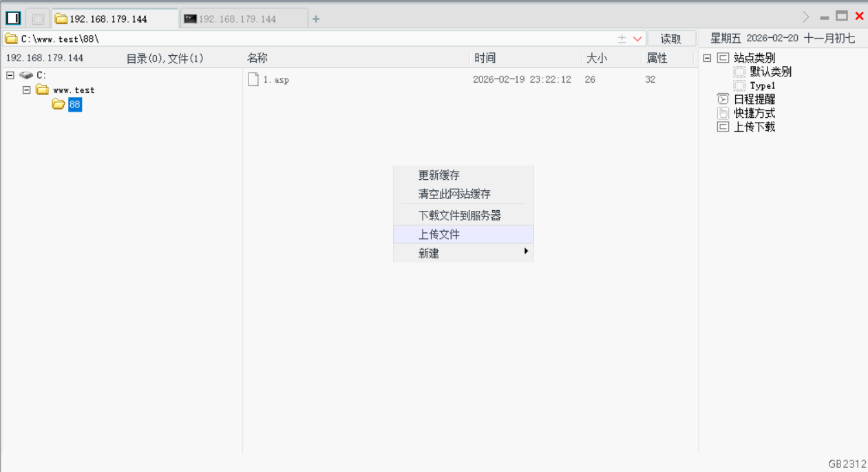This screenshot has width=868, height=472.
Task: Click the 读取 button
Action: [671, 39]
